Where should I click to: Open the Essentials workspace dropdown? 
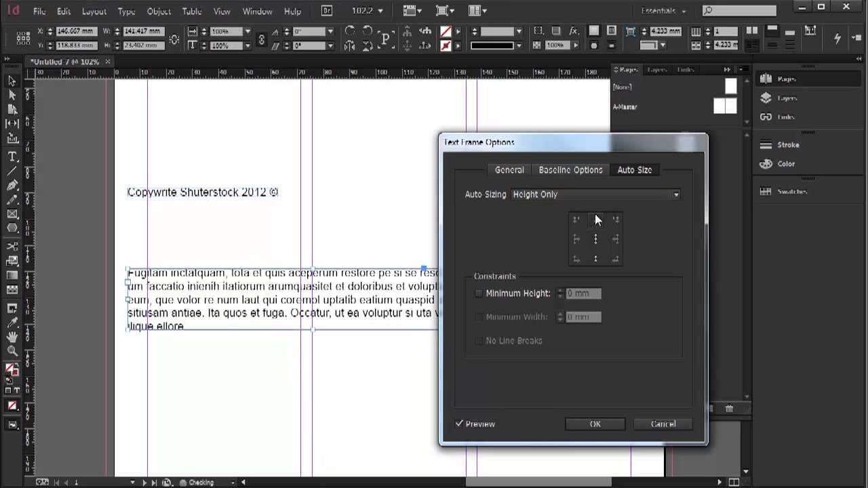(663, 12)
